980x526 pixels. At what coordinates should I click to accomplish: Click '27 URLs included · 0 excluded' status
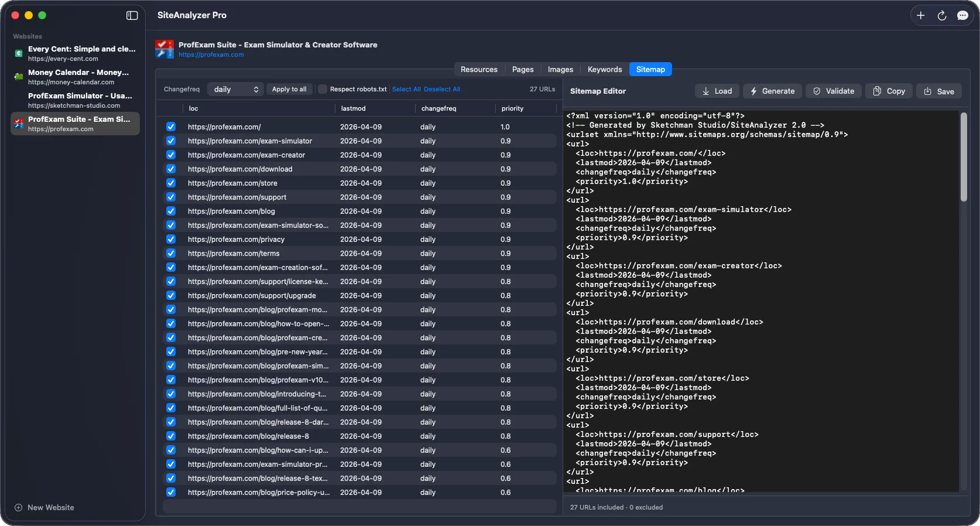616,507
